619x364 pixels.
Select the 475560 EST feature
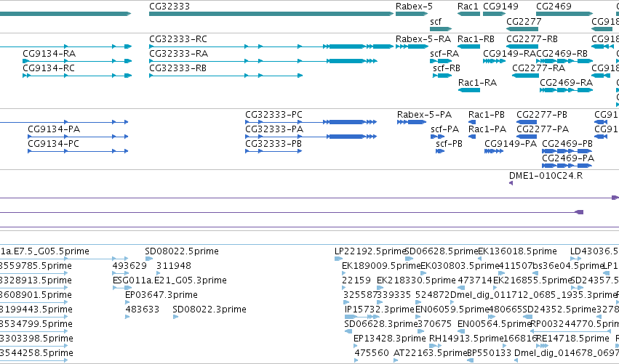356,360
